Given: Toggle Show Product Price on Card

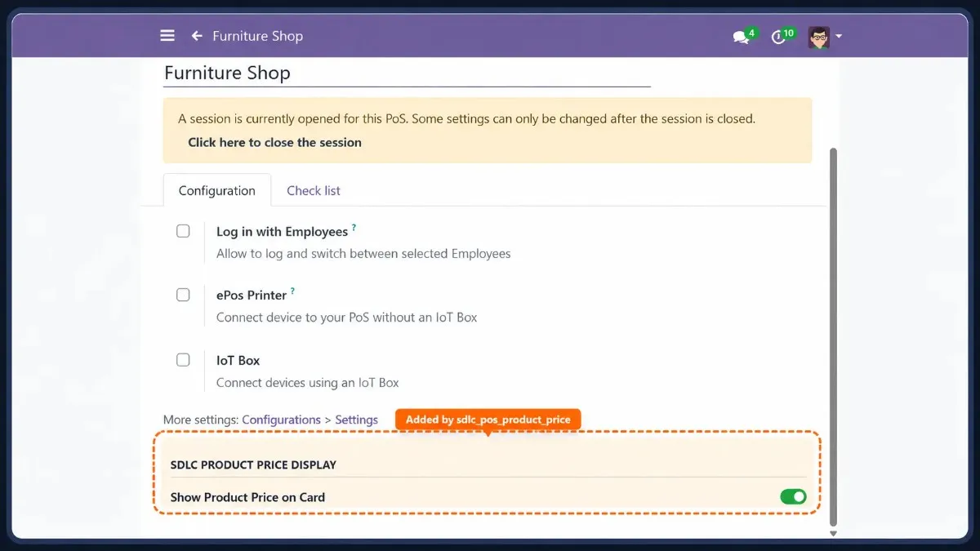Looking at the screenshot, I should pos(793,496).
